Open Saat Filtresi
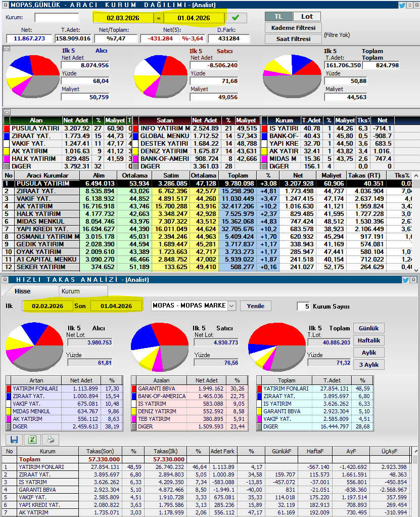This screenshot has height=517, width=420. tap(293, 38)
